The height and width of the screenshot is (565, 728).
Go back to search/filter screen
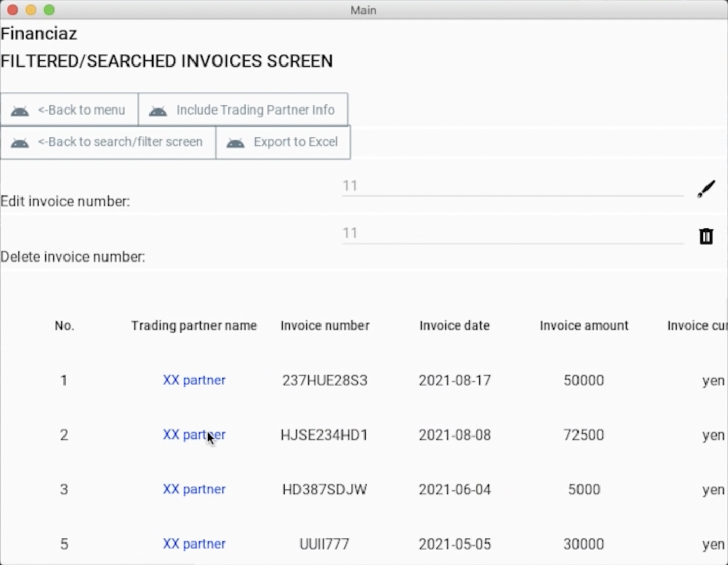tap(108, 142)
